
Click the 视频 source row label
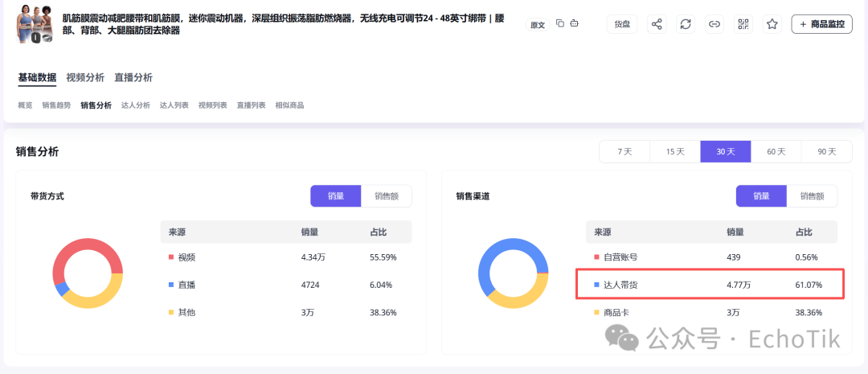coord(186,257)
